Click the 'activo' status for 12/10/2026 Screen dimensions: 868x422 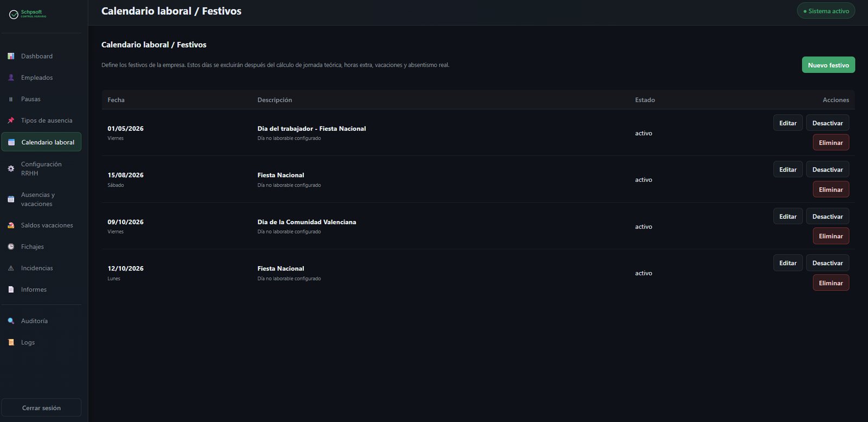coord(643,273)
